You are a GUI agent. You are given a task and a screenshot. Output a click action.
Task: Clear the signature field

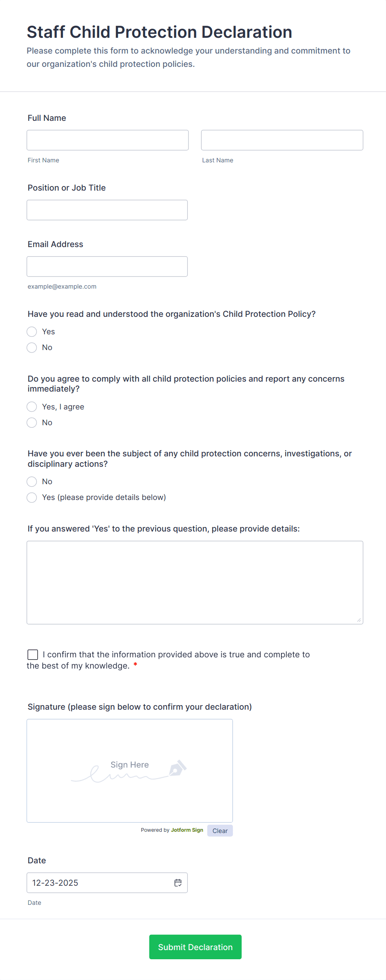220,831
